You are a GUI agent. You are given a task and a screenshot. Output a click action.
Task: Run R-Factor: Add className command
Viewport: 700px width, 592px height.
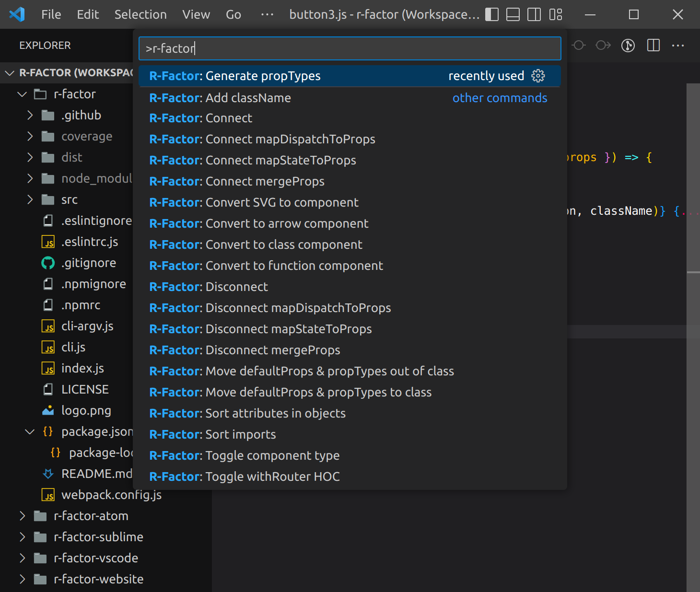(350, 98)
